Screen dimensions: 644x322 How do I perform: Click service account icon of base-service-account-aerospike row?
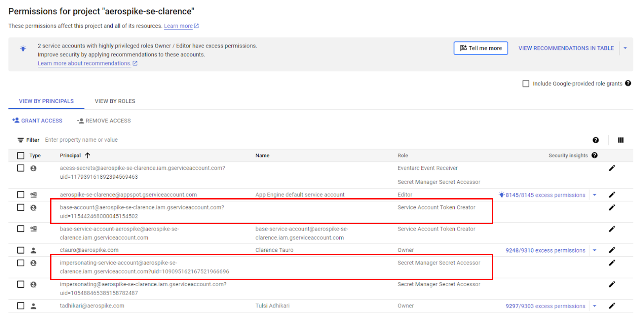pos(33,229)
